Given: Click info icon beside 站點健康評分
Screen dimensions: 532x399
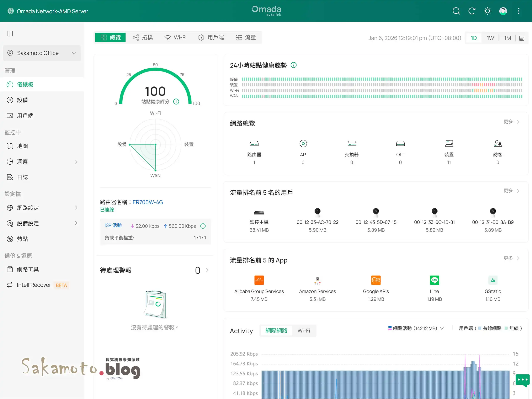Looking at the screenshot, I should click(176, 101).
